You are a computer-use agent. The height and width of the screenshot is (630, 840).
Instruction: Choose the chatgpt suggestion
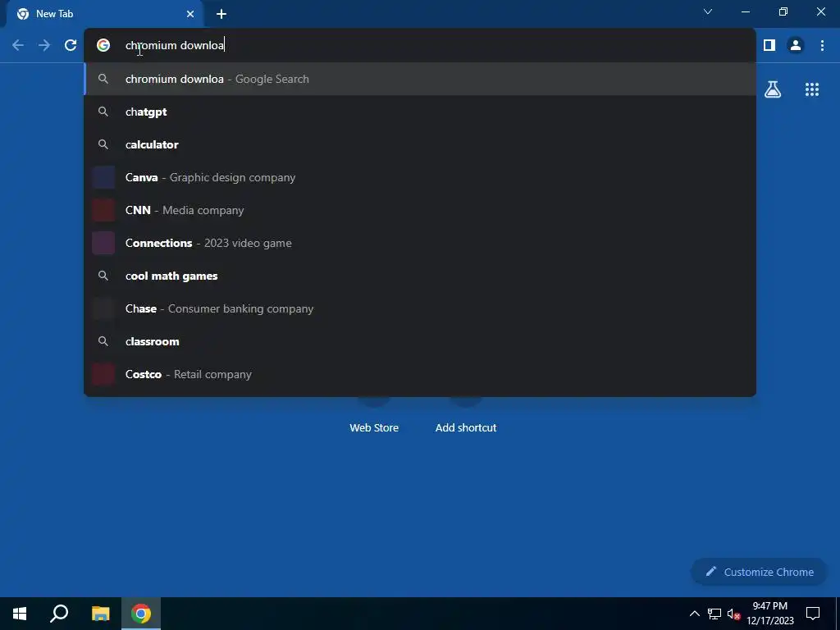[420, 112]
